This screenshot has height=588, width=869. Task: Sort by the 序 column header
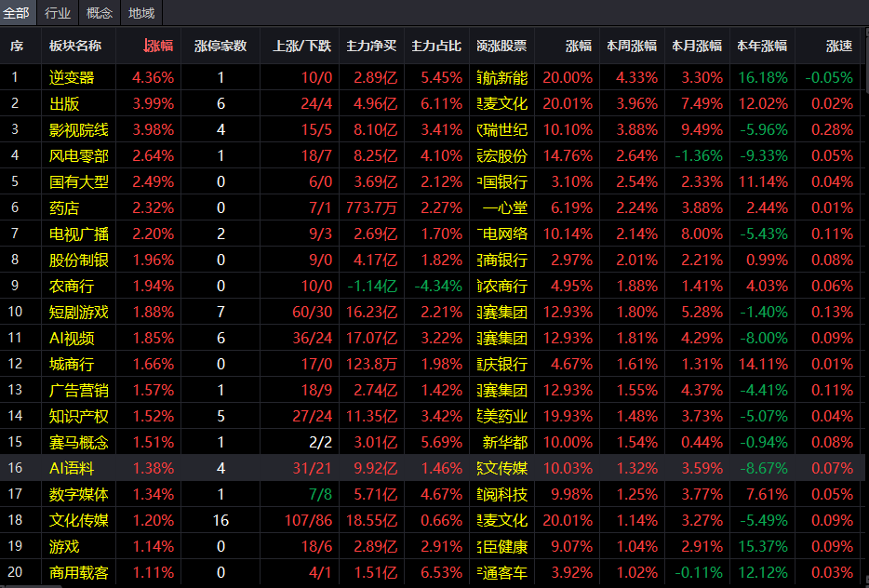coord(17,46)
